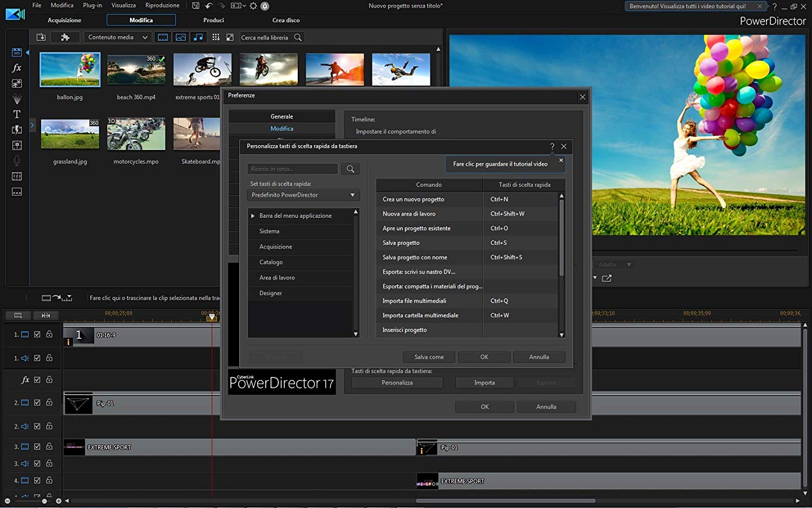The height and width of the screenshot is (508, 812).
Task: Open the settings gear in the top bar
Action: [253, 6]
